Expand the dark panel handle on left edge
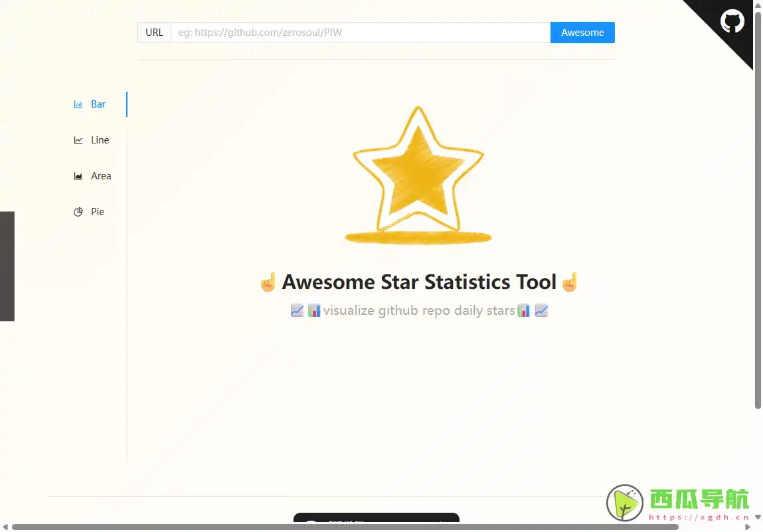 pos(7,266)
